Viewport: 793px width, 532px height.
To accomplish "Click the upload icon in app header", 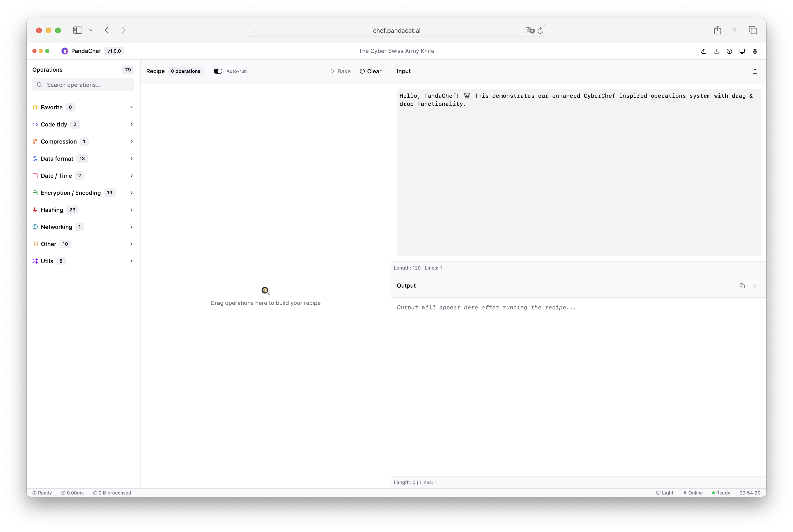I will [703, 51].
